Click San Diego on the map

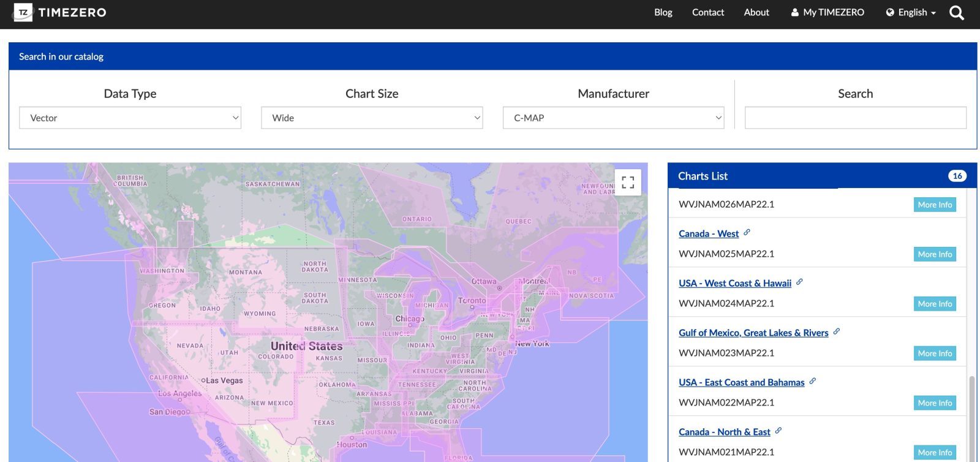tap(168, 412)
